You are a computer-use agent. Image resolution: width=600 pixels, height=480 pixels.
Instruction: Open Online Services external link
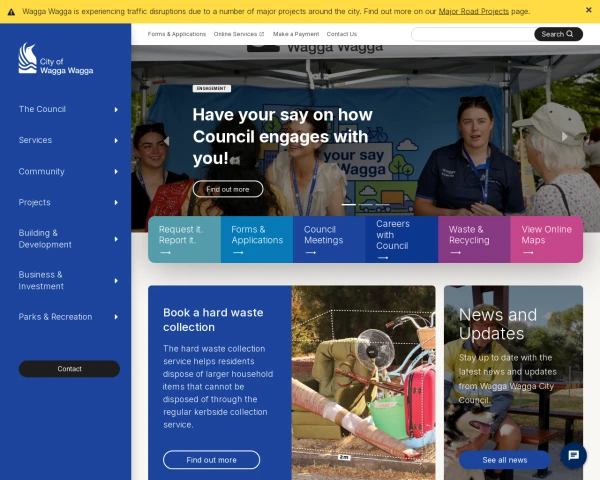239,34
